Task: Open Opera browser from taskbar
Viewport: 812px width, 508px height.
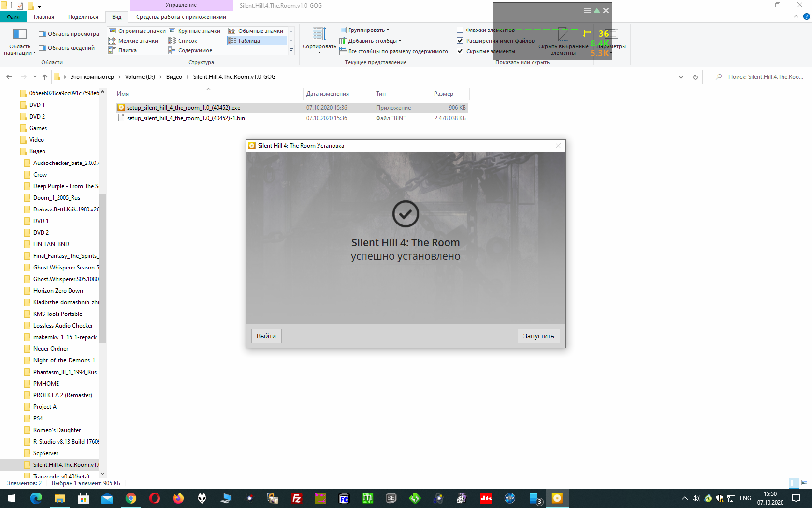Action: coord(155,498)
